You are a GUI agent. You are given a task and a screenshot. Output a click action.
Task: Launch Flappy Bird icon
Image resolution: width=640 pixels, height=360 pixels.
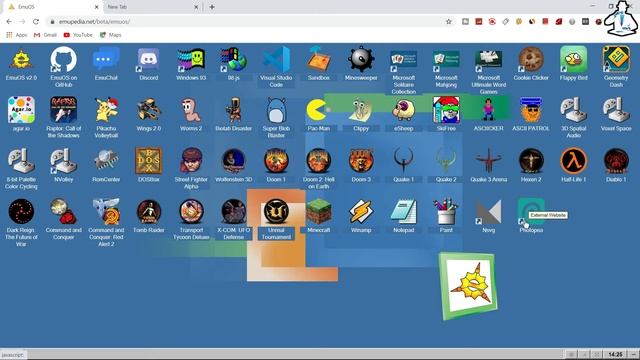[x=573, y=60]
